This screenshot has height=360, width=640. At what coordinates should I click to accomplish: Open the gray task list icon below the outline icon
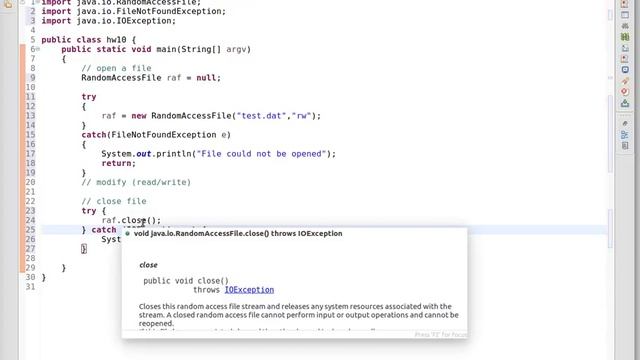click(625, 146)
